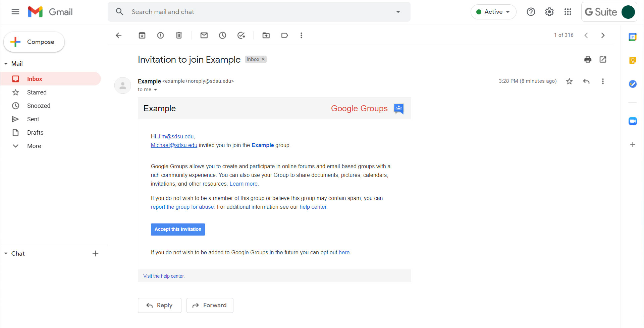This screenshot has height=328, width=644.
Task: Open the Google apps grid
Action: coord(568,12)
